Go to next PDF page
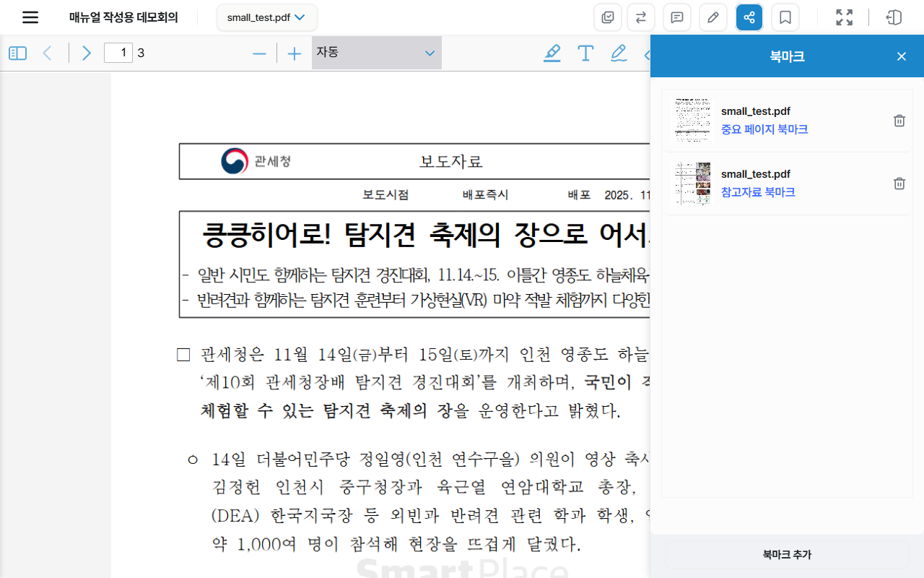The width and height of the screenshot is (924, 578). 87,53
